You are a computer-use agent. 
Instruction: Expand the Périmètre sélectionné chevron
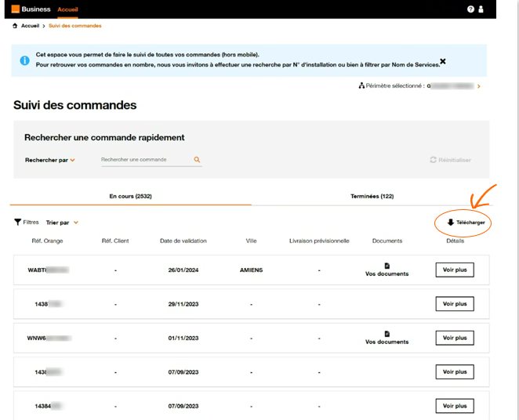tap(479, 86)
